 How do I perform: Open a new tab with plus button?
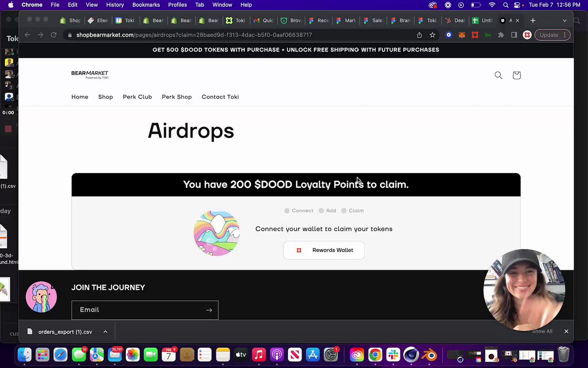pyautogui.click(x=533, y=20)
